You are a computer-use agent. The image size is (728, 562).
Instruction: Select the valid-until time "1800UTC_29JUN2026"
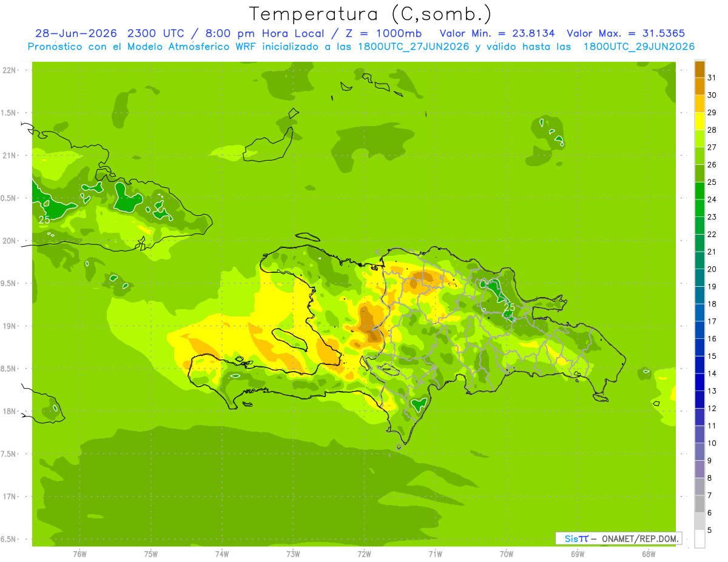tap(639, 47)
